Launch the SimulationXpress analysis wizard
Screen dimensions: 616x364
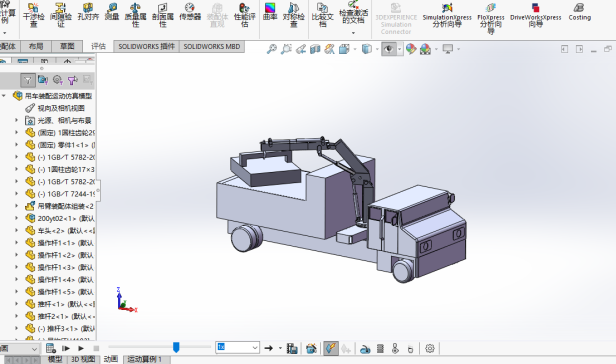[447, 16]
